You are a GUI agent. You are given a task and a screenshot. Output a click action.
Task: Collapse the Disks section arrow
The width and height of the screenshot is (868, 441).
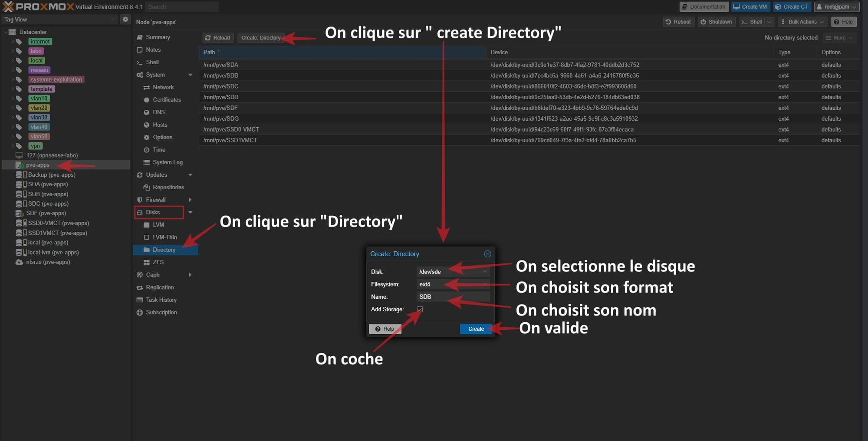[190, 212]
